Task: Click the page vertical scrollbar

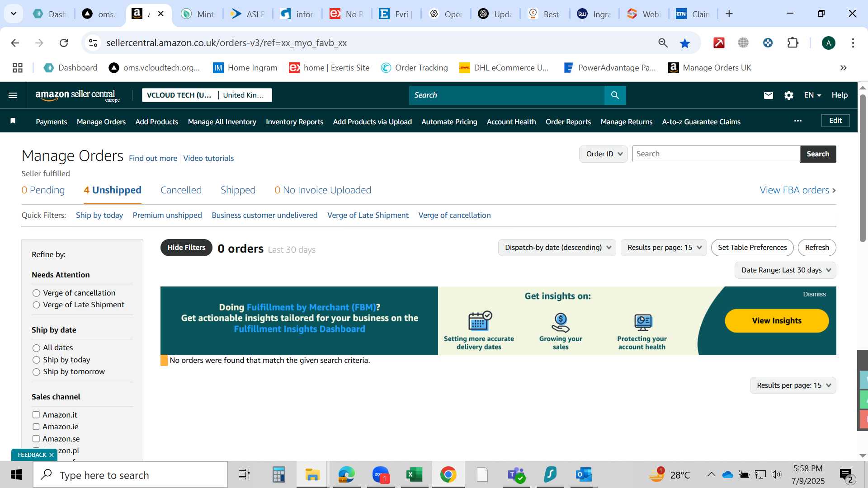Action: click(x=863, y=168)
